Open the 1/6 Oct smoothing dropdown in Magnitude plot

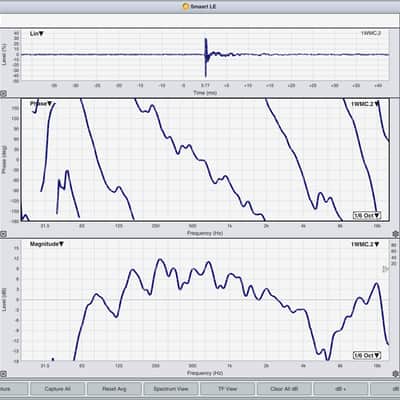point(367,355)
